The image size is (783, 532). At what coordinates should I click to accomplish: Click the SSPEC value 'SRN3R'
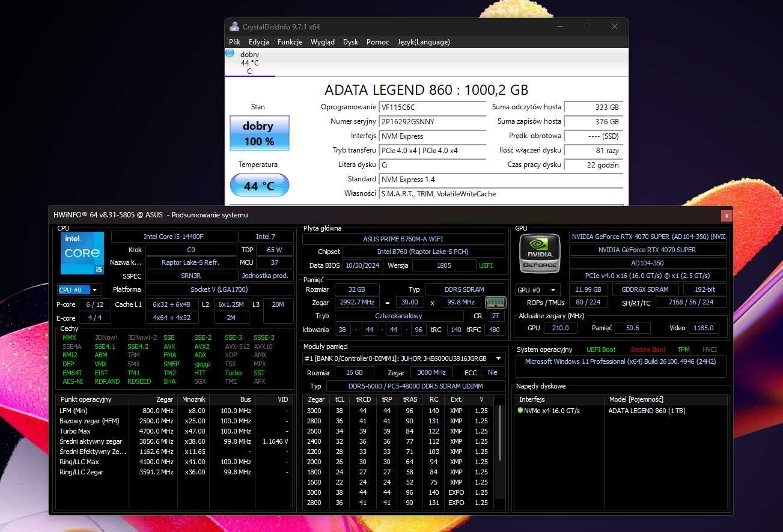[x=191, y=276]
